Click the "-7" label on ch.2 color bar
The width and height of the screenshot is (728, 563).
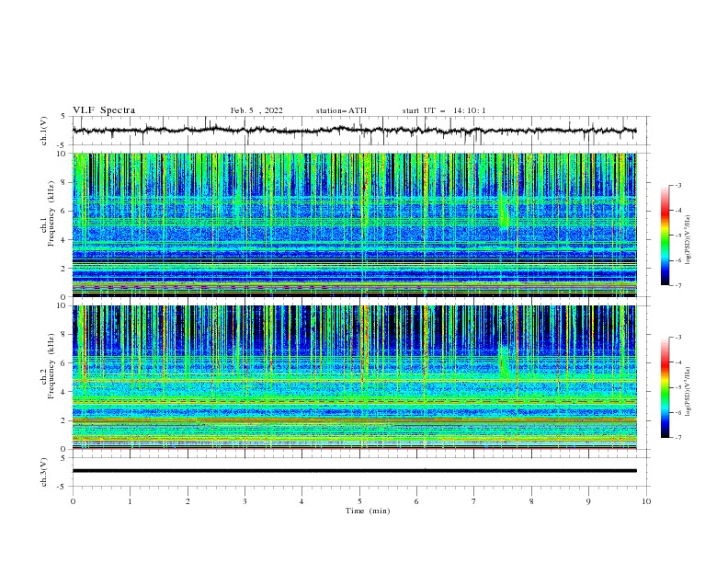[678, 438]
